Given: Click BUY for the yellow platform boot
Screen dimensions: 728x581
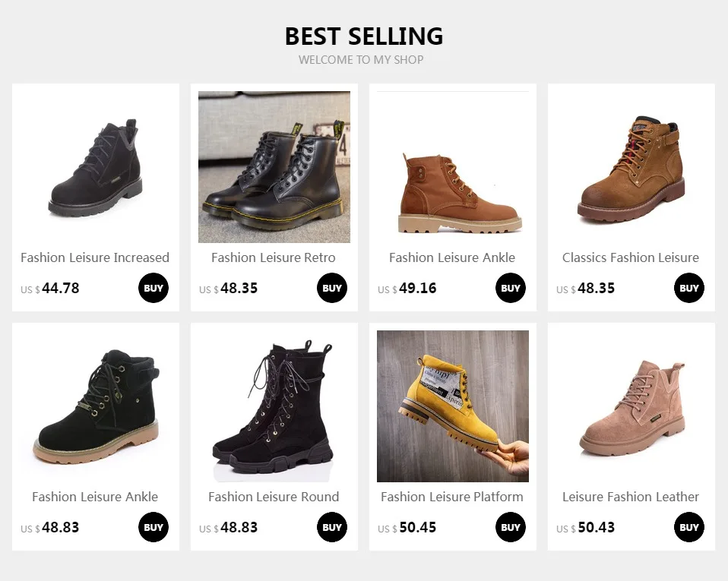Looking at the screenshot, I should [x=510, y=527].
